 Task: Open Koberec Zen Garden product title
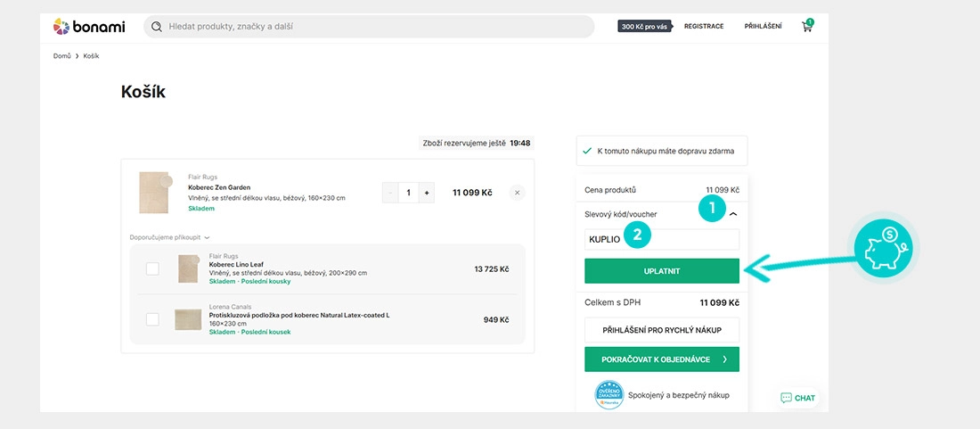[219, 187]
